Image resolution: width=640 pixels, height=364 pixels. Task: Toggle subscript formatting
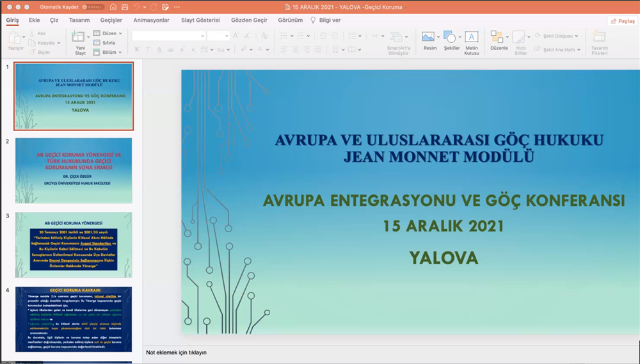point(193,49)
